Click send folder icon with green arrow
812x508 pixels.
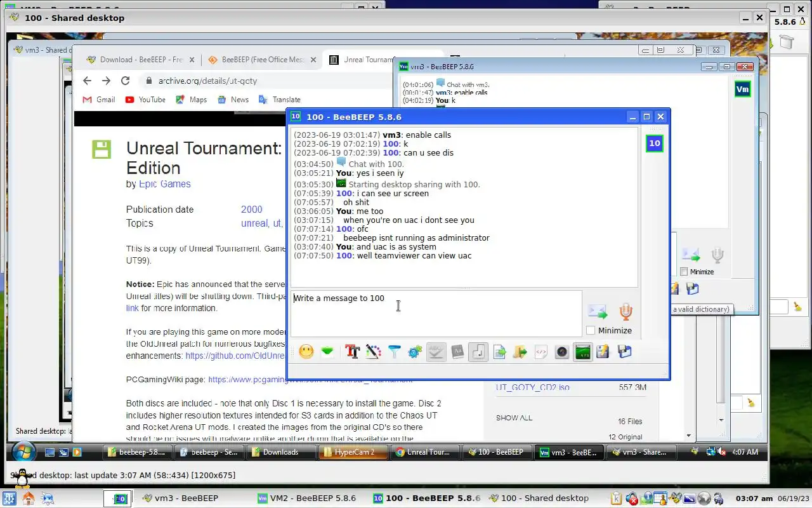[520, 351]
